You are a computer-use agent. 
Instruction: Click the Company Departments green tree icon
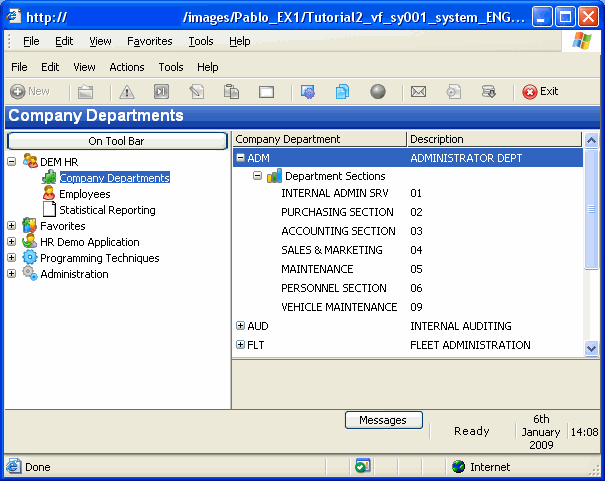[49, 177]
